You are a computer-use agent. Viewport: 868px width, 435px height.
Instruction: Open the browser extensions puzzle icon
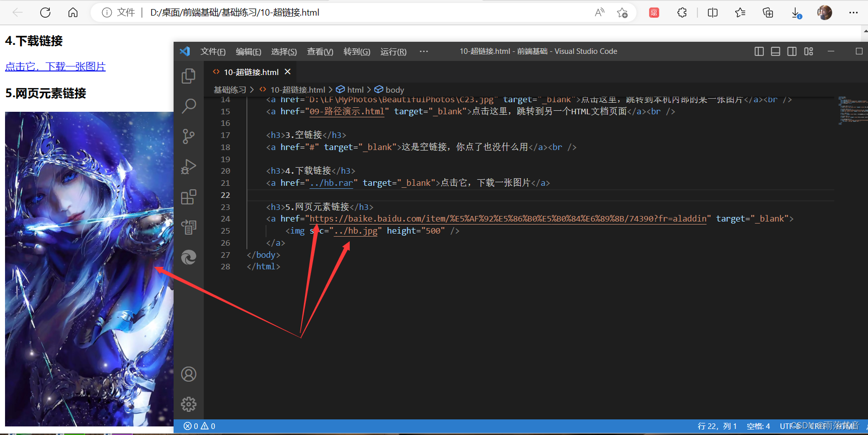coord(682,13)
